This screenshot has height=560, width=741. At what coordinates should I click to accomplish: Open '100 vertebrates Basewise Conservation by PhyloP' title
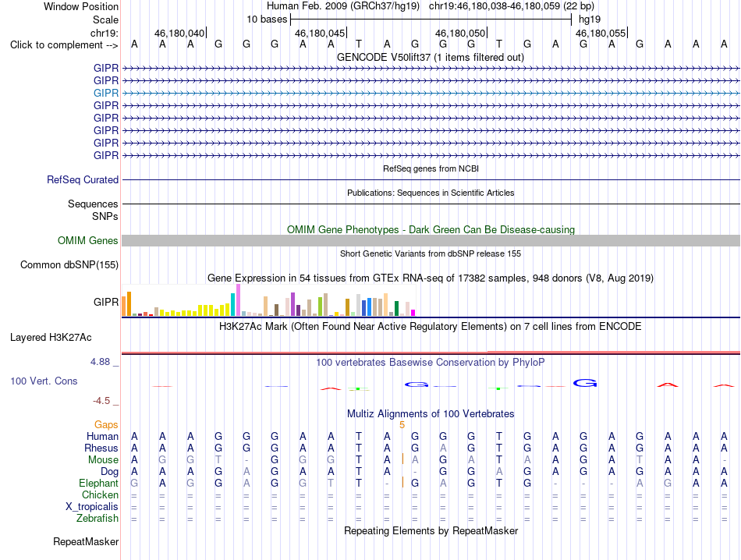pos(431,363)
